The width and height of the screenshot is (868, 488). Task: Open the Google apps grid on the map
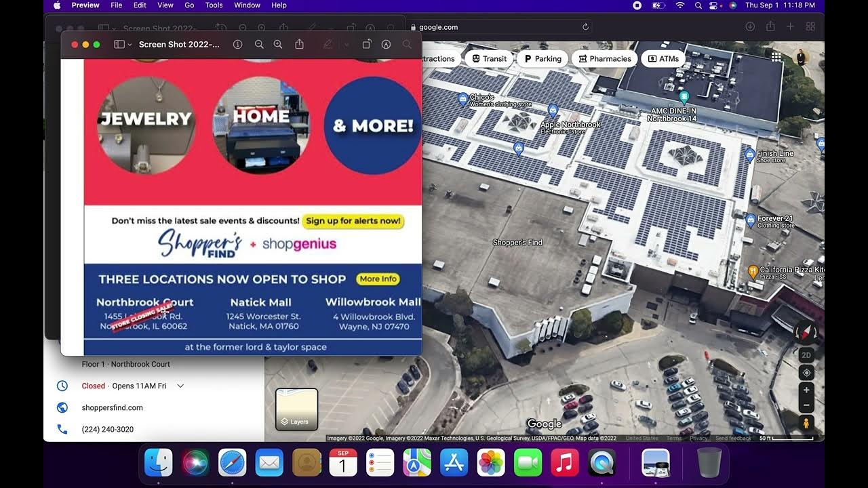(x=776, y=58)
